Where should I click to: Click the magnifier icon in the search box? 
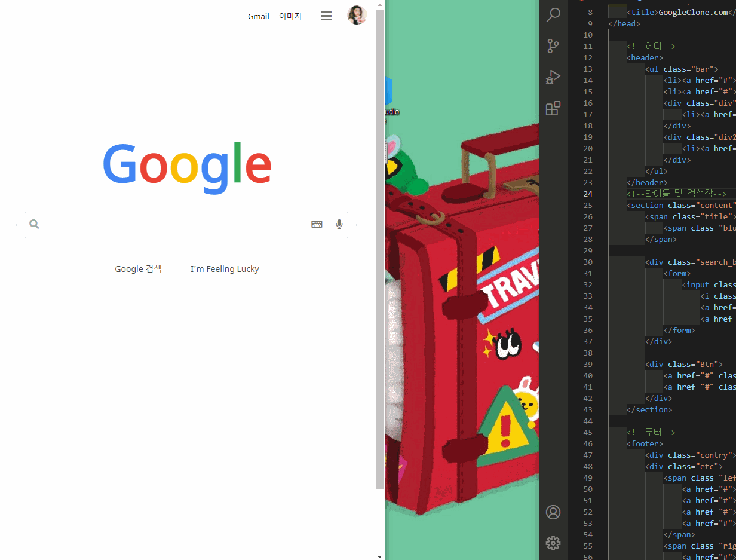coord(34,224)
